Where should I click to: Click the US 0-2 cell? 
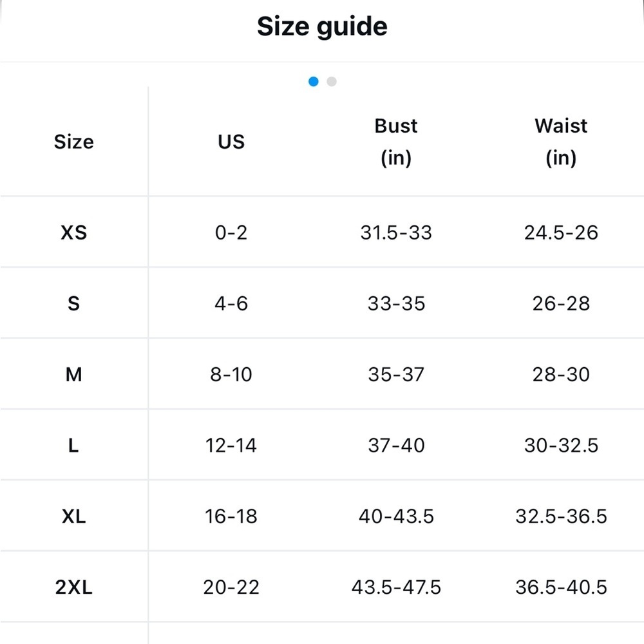click(x=231, y=232)
